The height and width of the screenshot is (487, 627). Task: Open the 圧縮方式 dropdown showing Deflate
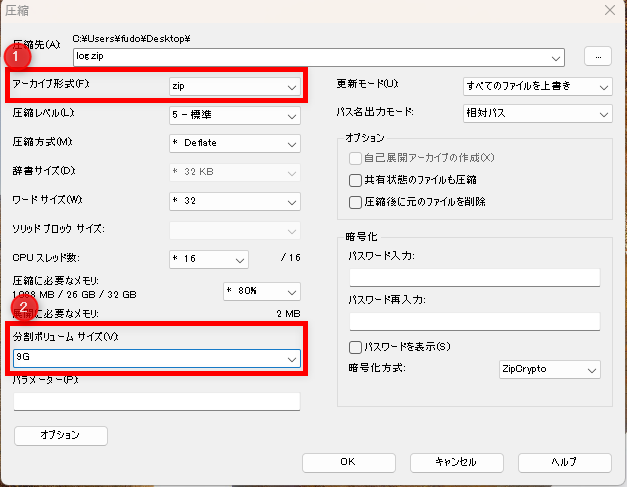tap(234, 143)
